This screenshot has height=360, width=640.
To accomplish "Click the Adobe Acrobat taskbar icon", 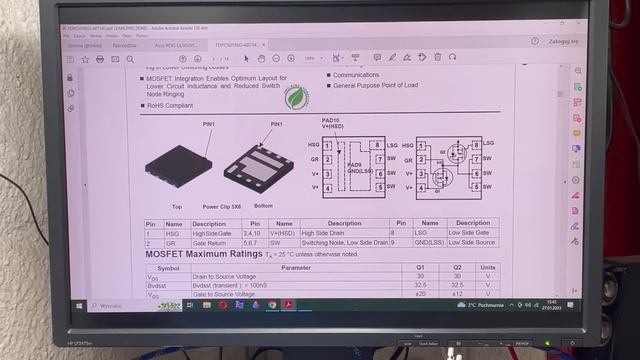I will coord(289,304).
